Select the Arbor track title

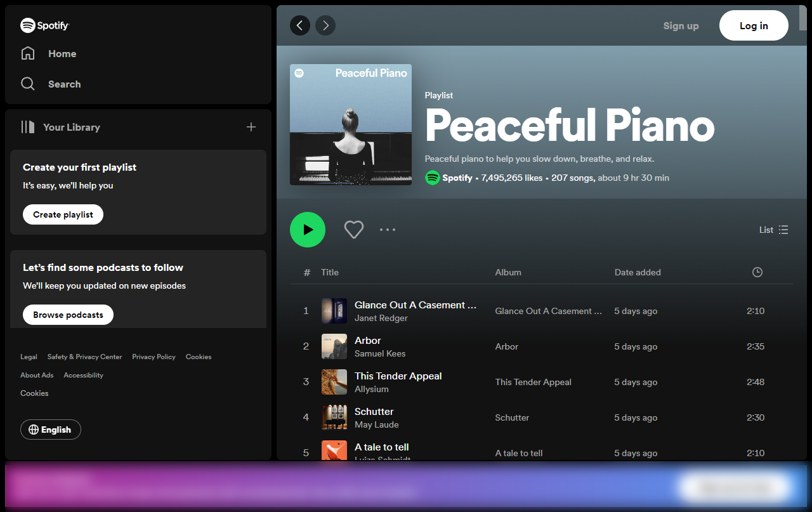pyautogui.click(x=368, y=341)
